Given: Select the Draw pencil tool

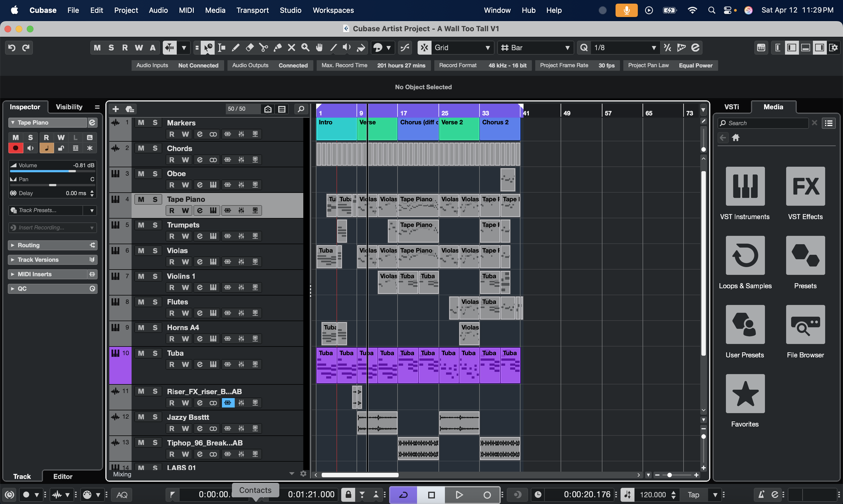Looking at the screenshot, I should (x=235, y=48).
